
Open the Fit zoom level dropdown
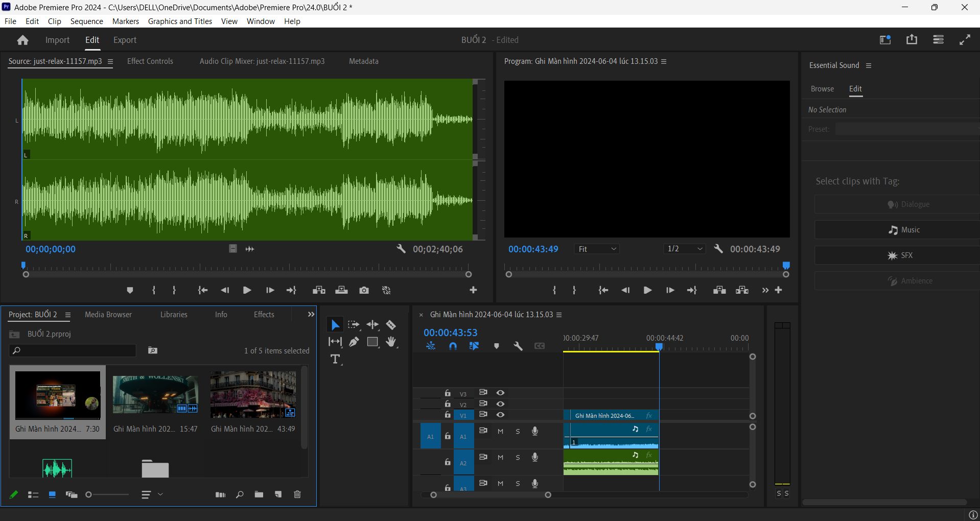click(x=597, y=249)
